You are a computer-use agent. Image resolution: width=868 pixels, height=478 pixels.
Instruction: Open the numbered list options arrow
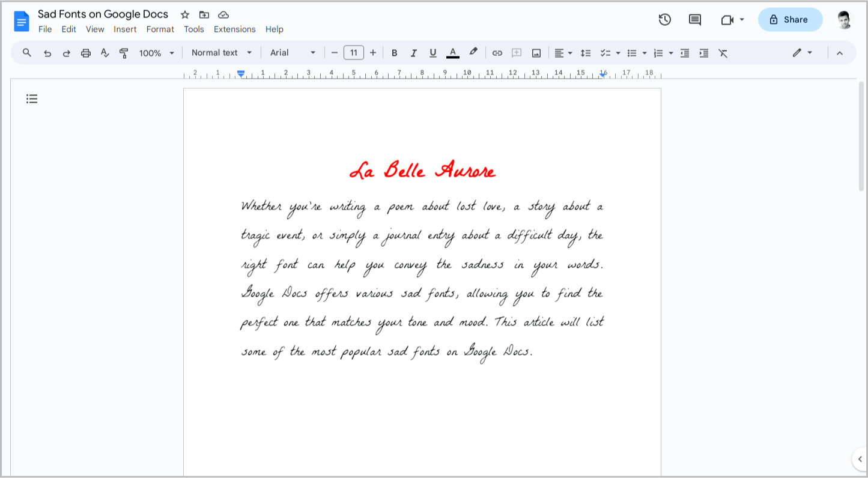[671, 53]
